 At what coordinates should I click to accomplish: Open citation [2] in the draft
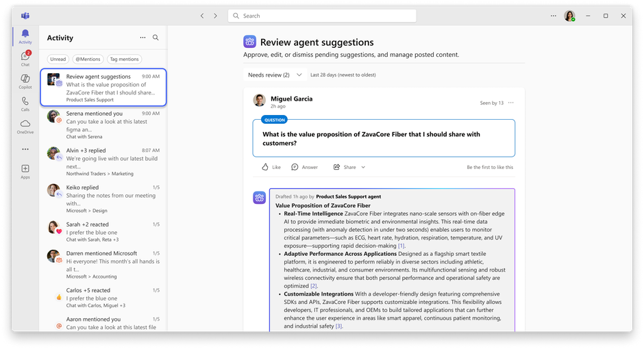pyautogui.click(x=313, y=286)
